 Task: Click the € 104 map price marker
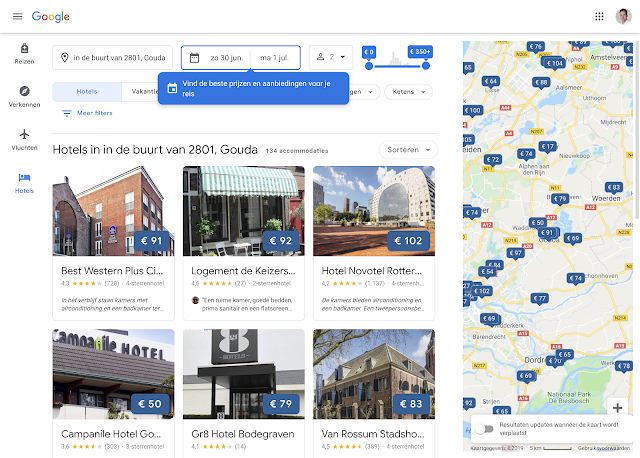[555, 63]
